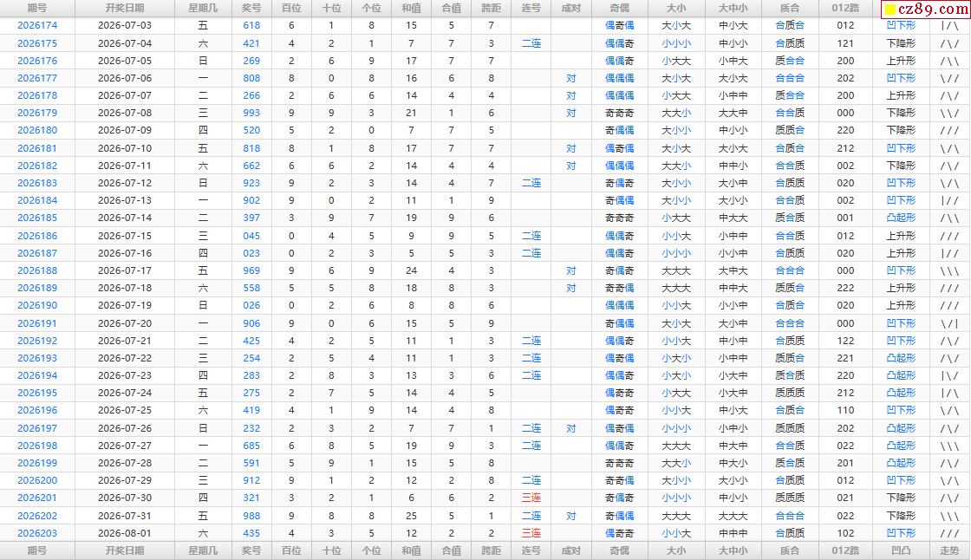Open period number 2026188 link
The height and width of the screenshot is (560, 971).
37,270
